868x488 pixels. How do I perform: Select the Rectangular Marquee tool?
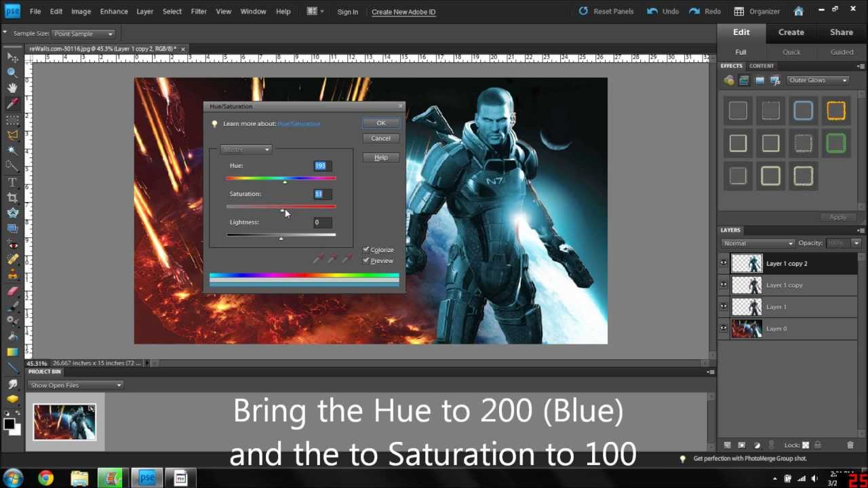[x=12, y=119]
